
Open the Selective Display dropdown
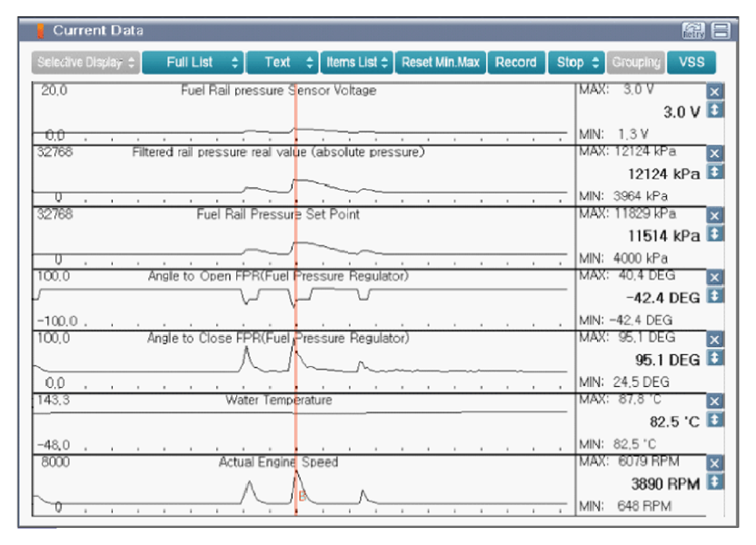pyautogui.click(x=85, y=63)
